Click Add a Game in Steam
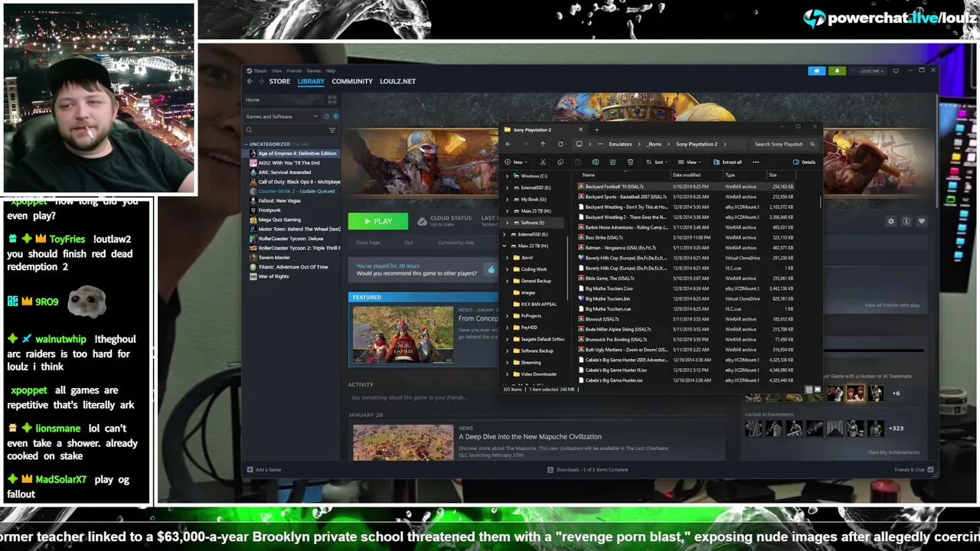The width and height of the screenshot is (980, 551). pos(263,470)
